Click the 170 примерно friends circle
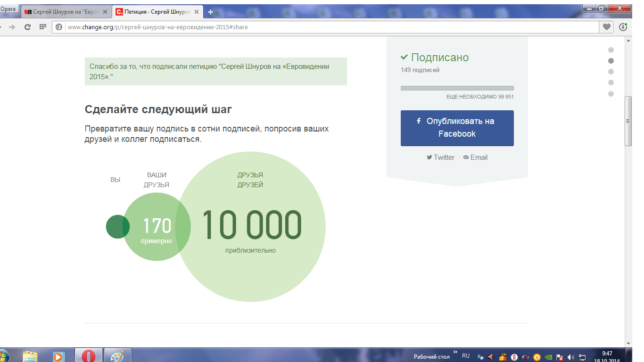 point(157,227)
